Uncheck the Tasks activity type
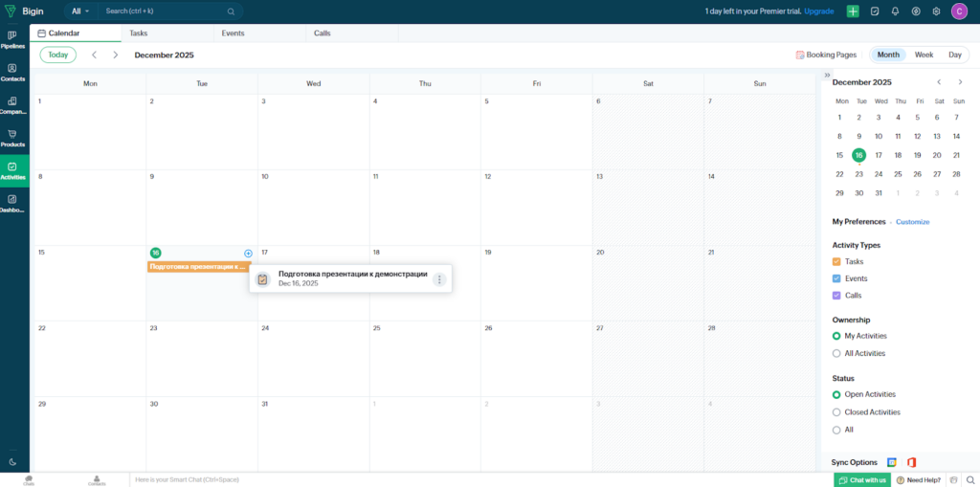 [836, 262]
